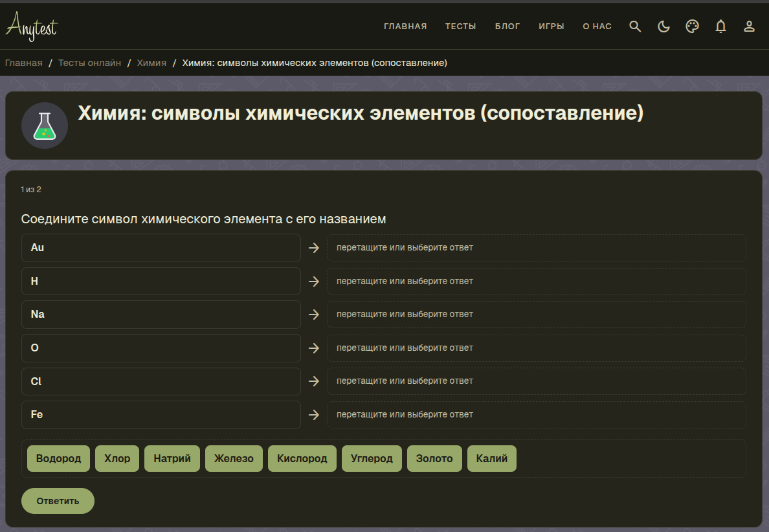
Task: Go to Тесты онлайн breadcrumb link
Action: pyautogui.click(x=89, y=63)
